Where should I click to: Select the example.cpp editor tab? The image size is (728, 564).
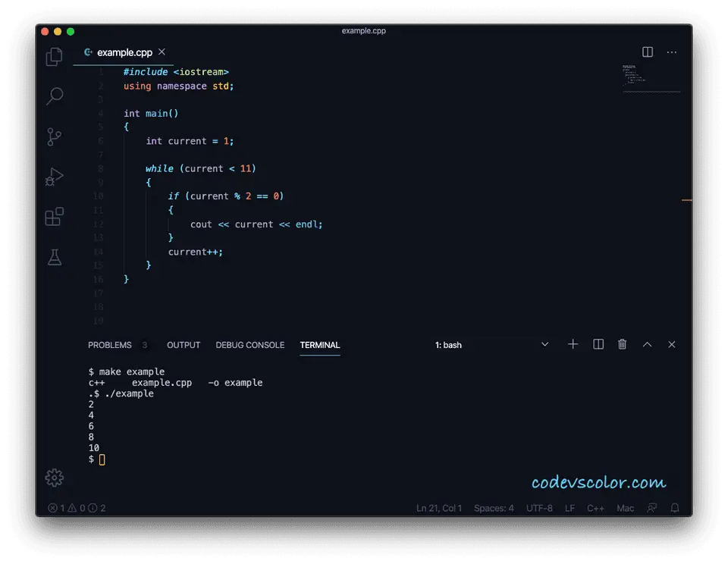124,52
